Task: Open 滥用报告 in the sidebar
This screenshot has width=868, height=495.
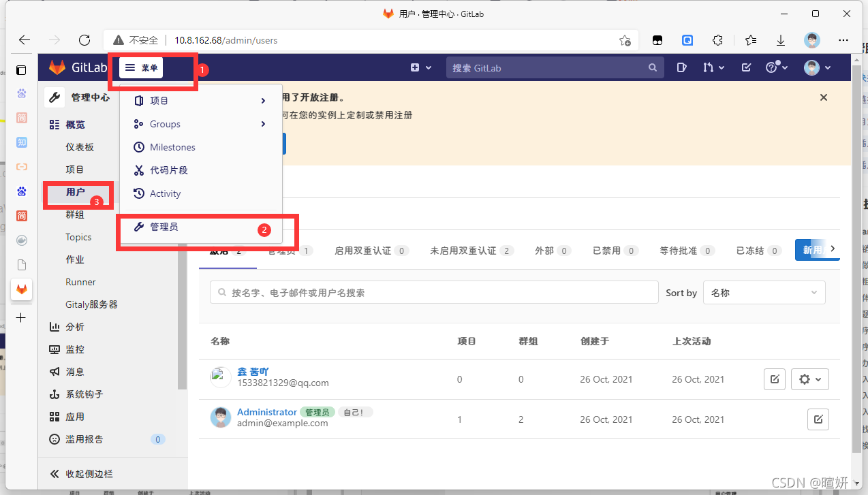Action: pyautogui.click(x=108, y=439)
